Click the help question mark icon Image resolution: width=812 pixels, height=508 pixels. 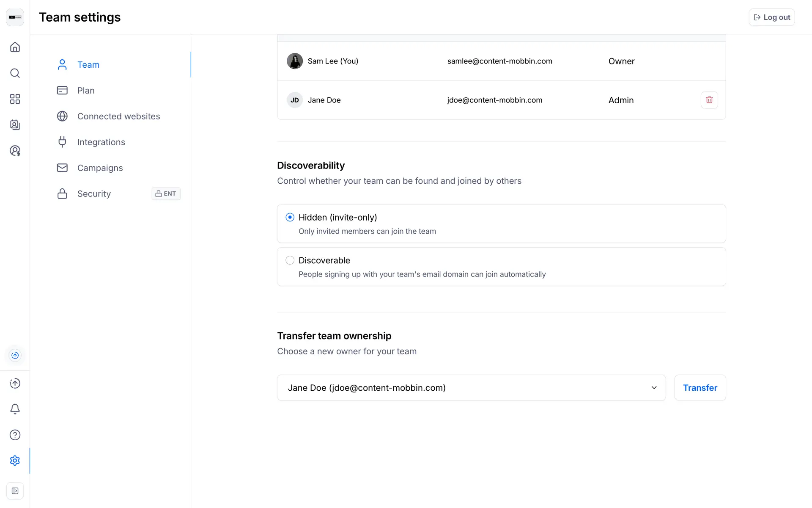(x=15, y=435)
